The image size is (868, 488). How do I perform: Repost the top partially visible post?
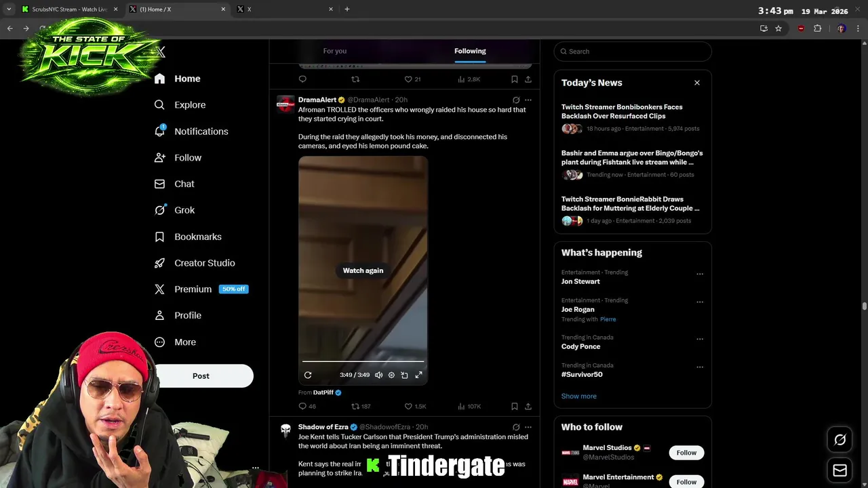tap(355, 79)
